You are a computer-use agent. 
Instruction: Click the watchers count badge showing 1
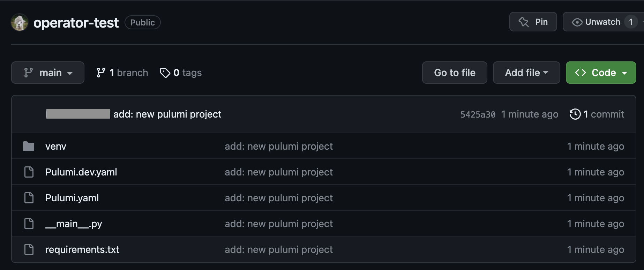click(x=631, y=22)
